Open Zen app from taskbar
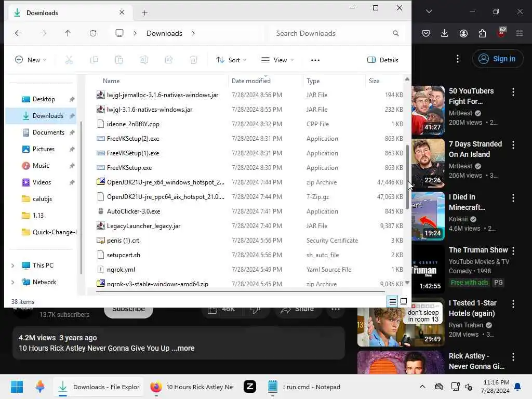Screen dimensions: 532x399 tap(250, 387)
